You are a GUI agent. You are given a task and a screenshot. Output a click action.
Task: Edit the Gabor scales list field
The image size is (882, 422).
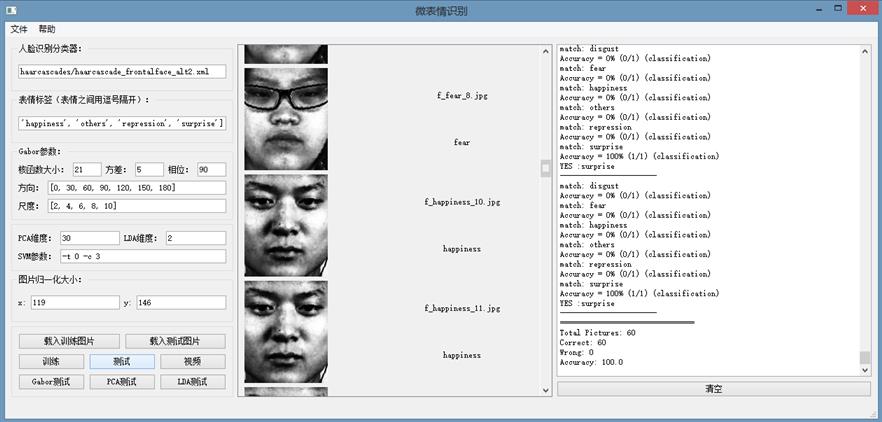tap(137, 206)
